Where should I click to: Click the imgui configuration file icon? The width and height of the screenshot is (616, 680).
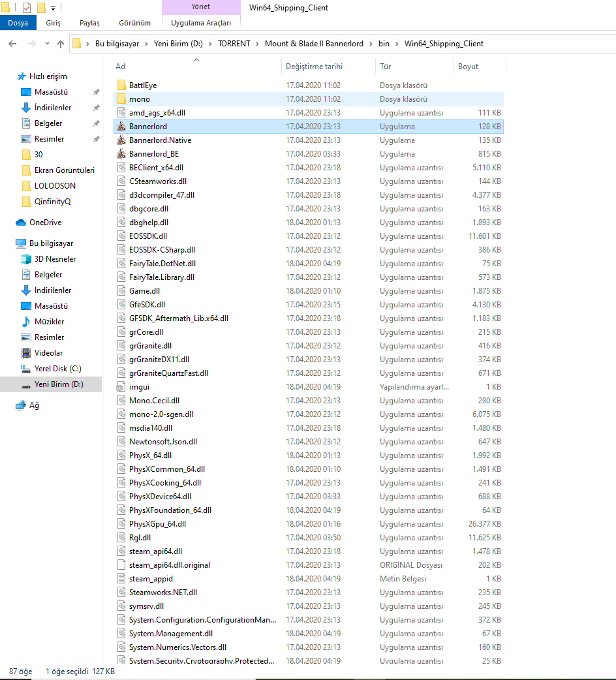click(121, 387)
